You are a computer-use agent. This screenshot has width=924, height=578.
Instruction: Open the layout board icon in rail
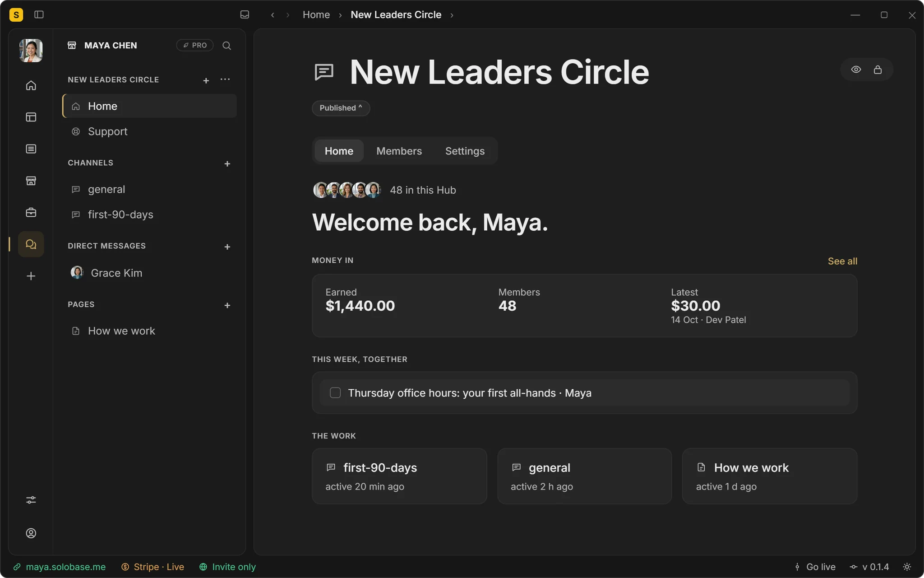pos(31,117)
